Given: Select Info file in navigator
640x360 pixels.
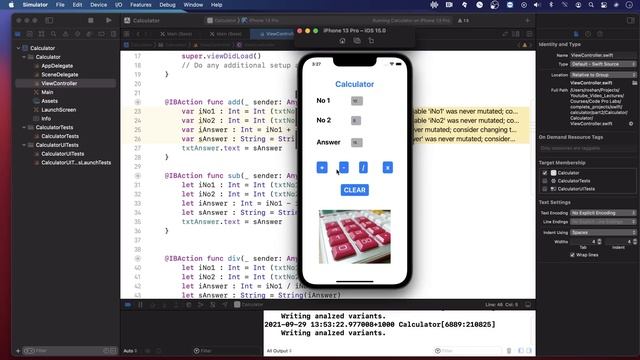Looking at the screenshot, I should 46,119.
